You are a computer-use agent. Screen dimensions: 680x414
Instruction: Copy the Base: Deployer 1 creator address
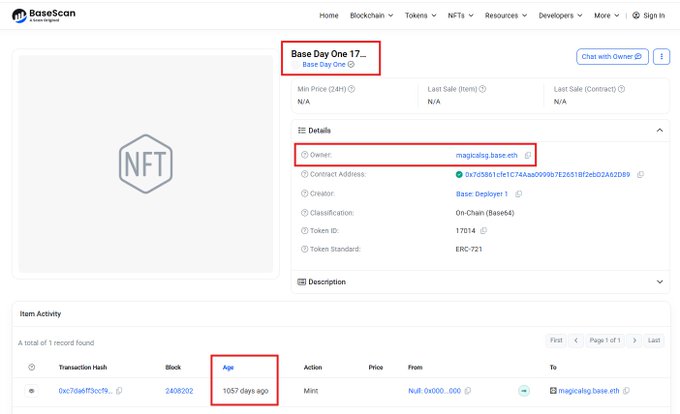[518, 194]
